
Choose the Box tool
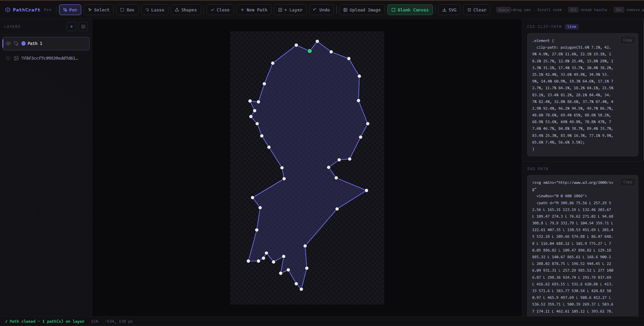(127, 10)
